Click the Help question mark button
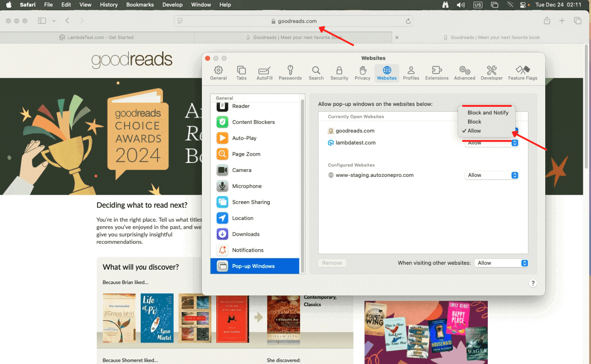This screenshot has height=364, width=591. (x=533, y=283)
